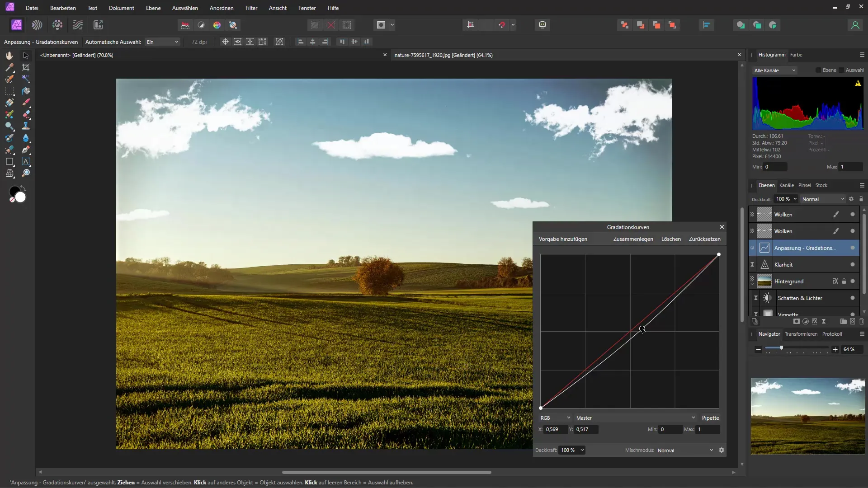Viewport: 868px width, 488px height.
Task: Switch to the Liquify Persona
Action: point(37,25)
